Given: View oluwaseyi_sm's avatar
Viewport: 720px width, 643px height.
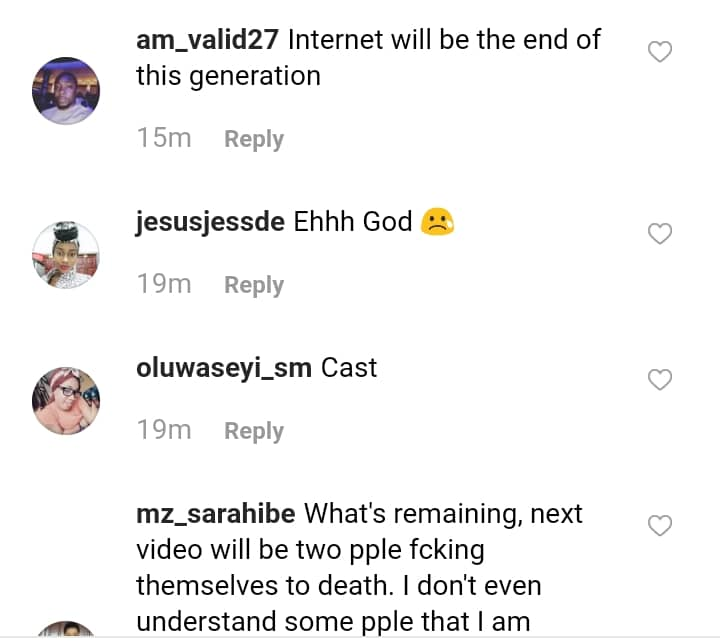Looking at the screenshot, I should point(67,401).
